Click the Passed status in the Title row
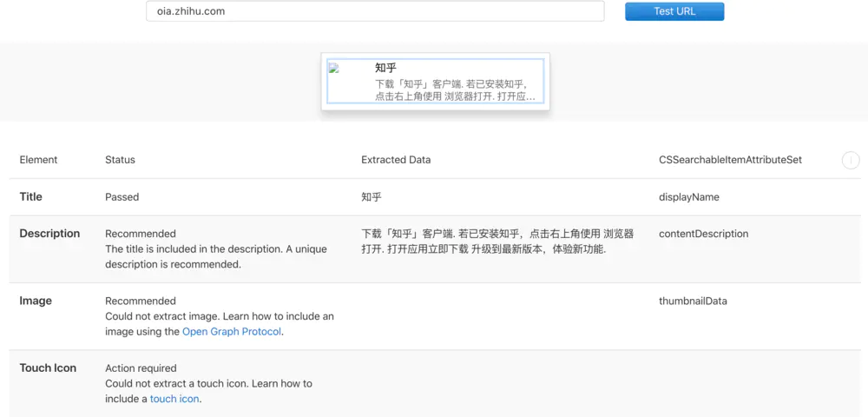This screenshot has width=868, height=417. tap(122, 196)
